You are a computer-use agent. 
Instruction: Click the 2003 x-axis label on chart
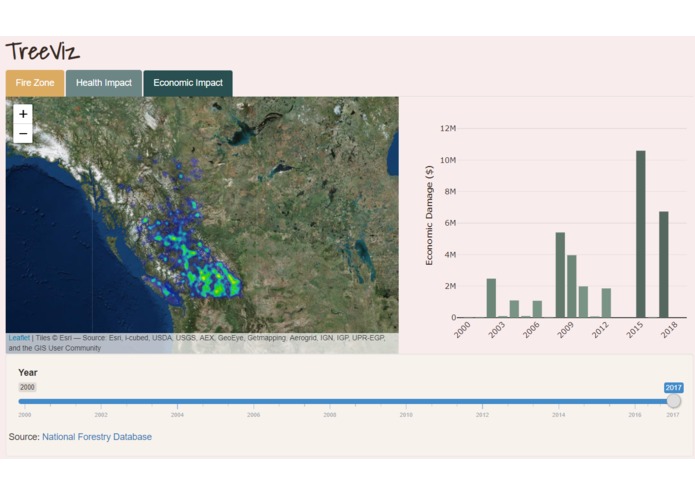(x=496, y=330)
